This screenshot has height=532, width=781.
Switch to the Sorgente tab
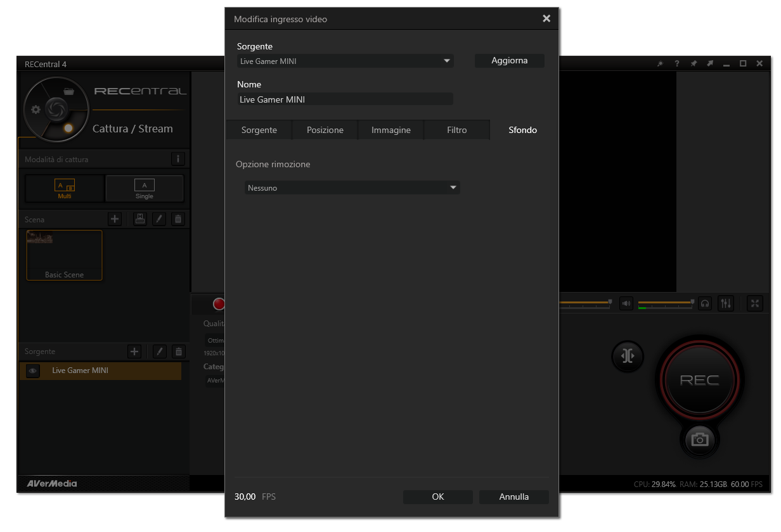[259, 130]
